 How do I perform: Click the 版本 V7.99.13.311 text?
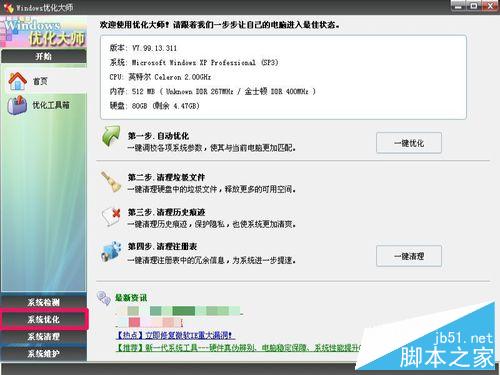coord(143,48)
